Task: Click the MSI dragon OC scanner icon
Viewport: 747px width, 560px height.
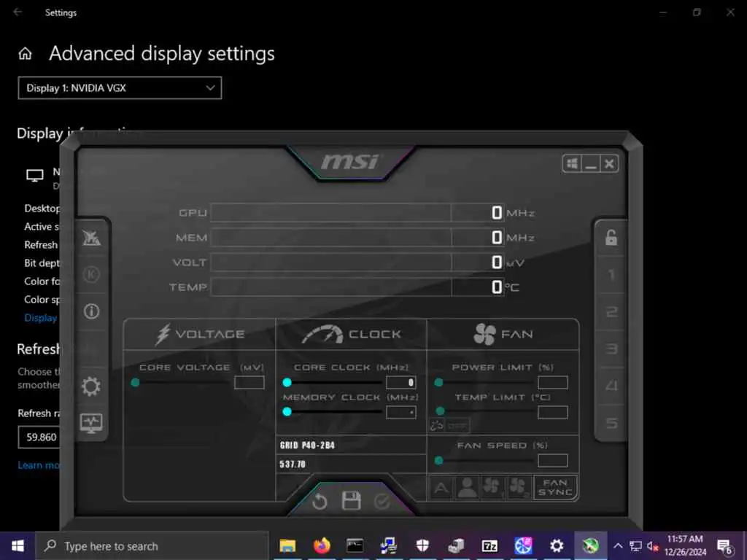Action: pyautogui.click(x=91, y=237)
